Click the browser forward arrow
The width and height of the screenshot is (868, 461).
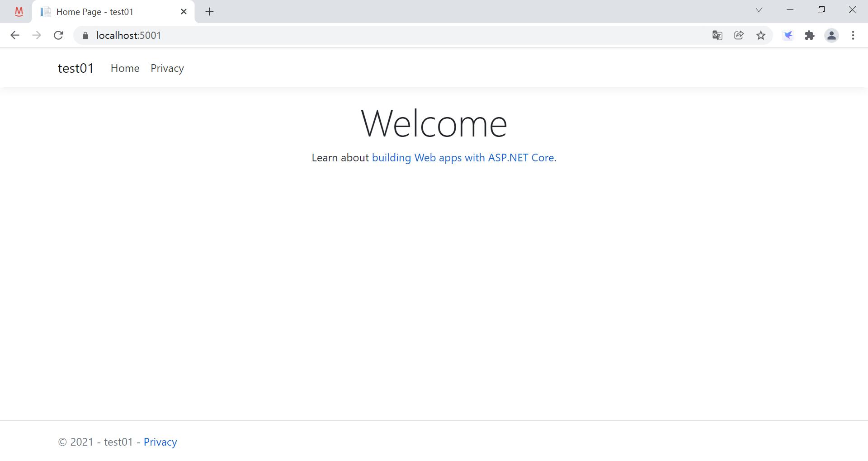coord(37,35)
